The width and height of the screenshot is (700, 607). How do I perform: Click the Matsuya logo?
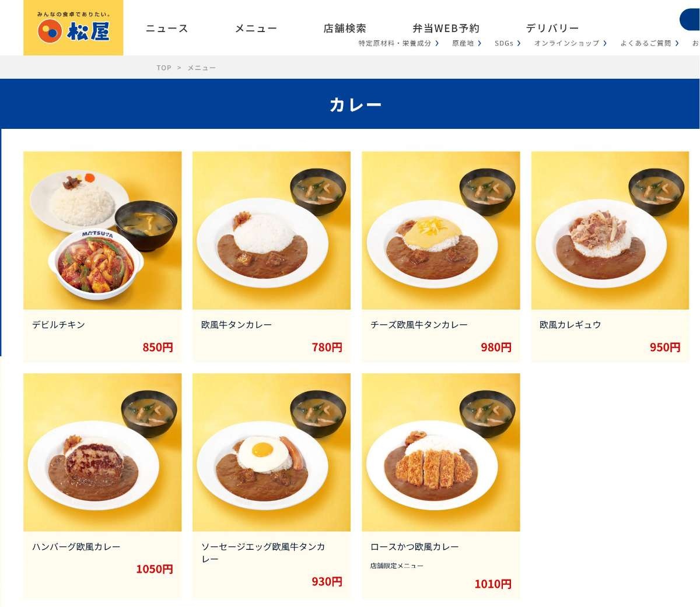(x=73, y=27)
